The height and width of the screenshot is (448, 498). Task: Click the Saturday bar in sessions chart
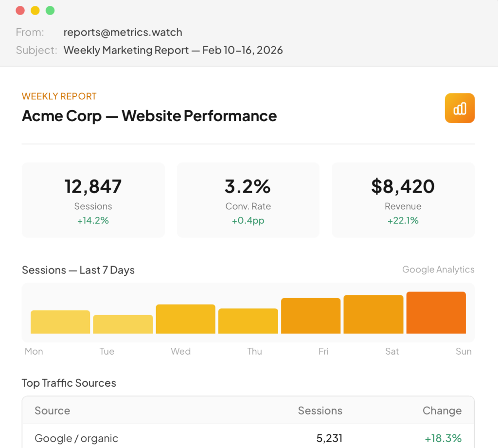[x=373, y=314]
